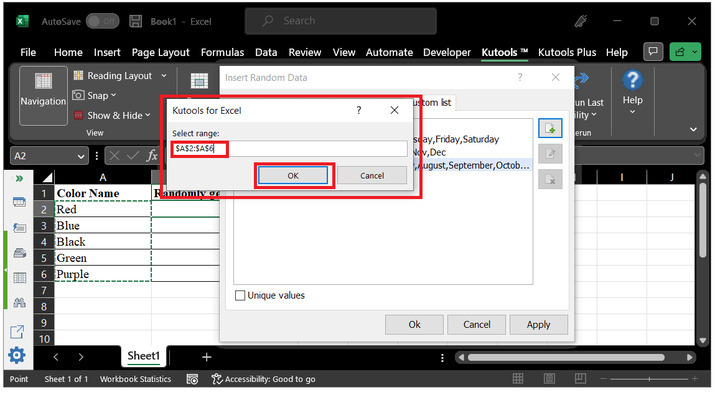This screenshot has height=395, width=715.
Task: Select cell containing Purple
Action: tap(103, 274)
